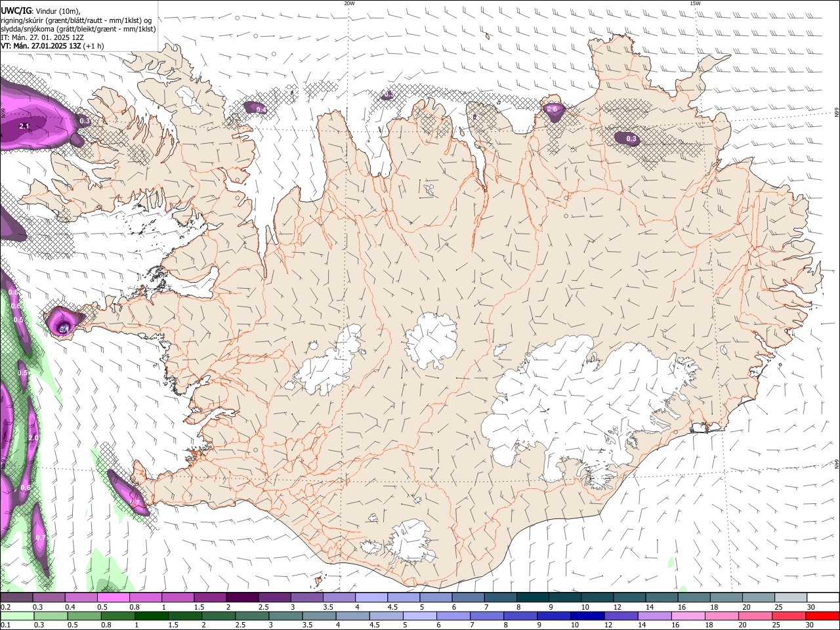Click the 2.5 label under the green legend row
The width and height of the screenshot is (840, 630).
click(240, 625)
